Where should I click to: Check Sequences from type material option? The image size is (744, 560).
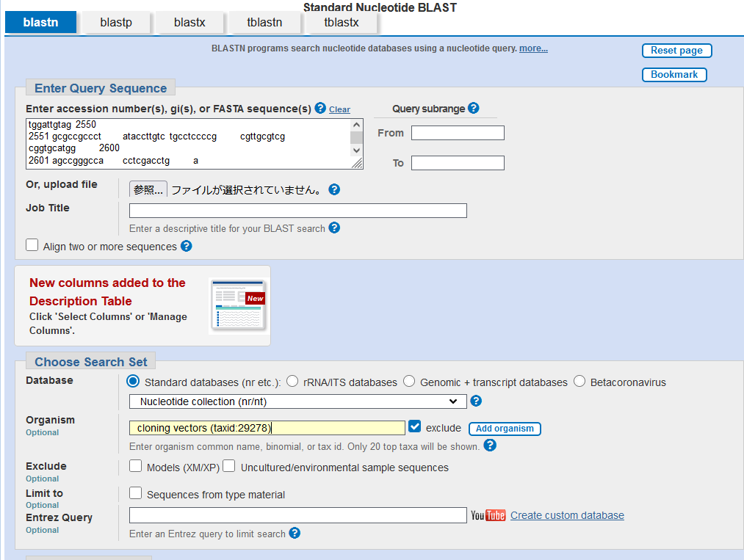(136, 493)
